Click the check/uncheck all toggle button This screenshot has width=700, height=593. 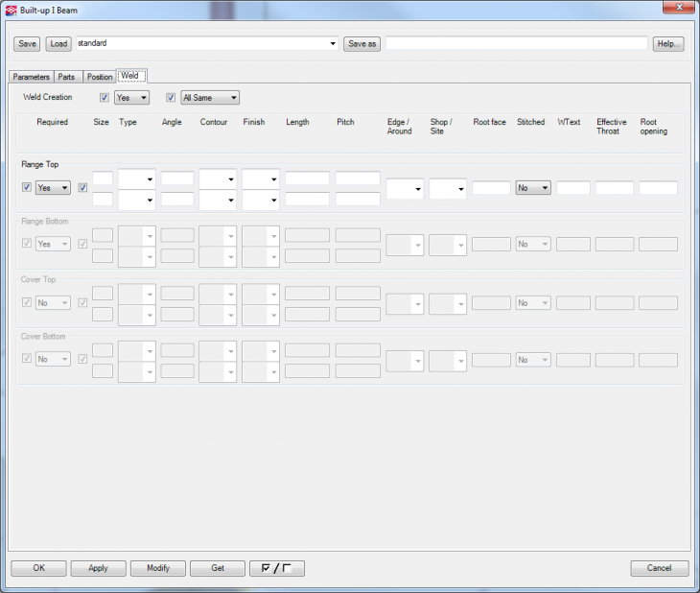click(x=276, y=568)
